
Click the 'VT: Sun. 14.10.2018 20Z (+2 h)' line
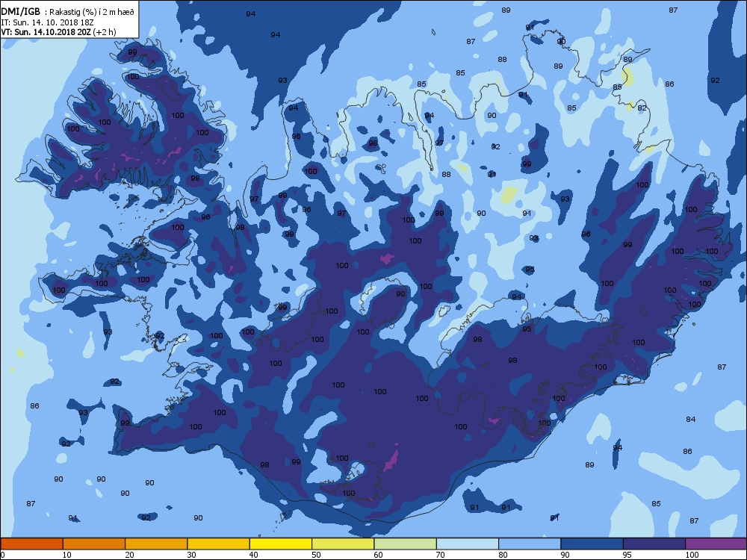click(x=58, y=32)
